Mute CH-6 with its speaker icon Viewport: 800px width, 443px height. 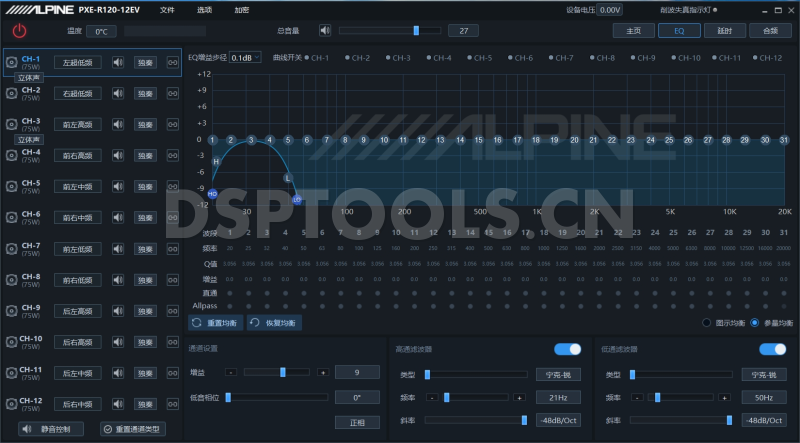pos(118,218)
